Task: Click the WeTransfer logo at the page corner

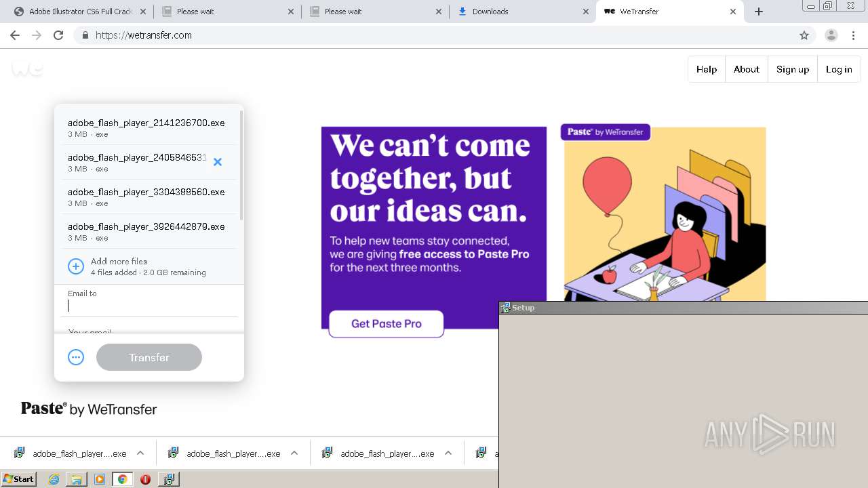Action: coord(28,68)
